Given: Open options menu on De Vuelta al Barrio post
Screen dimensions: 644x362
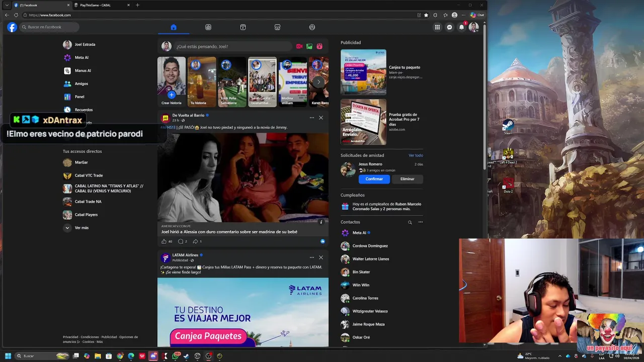Looking at the screenshot, I should [312, 118].
